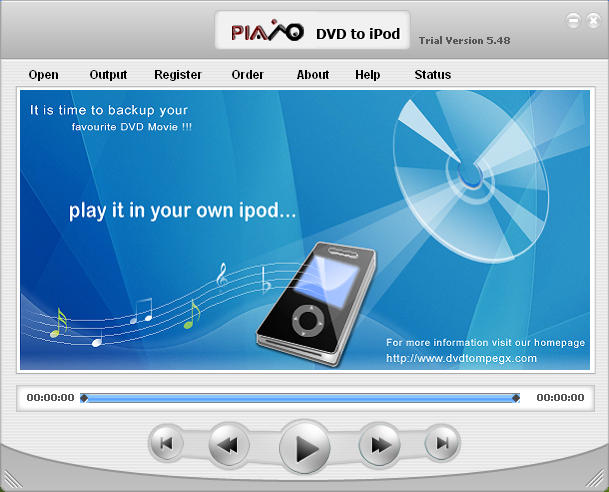The width and height of the screenshot is (609, 492).
Task: Open the About menu
Action: pos(313,75)
